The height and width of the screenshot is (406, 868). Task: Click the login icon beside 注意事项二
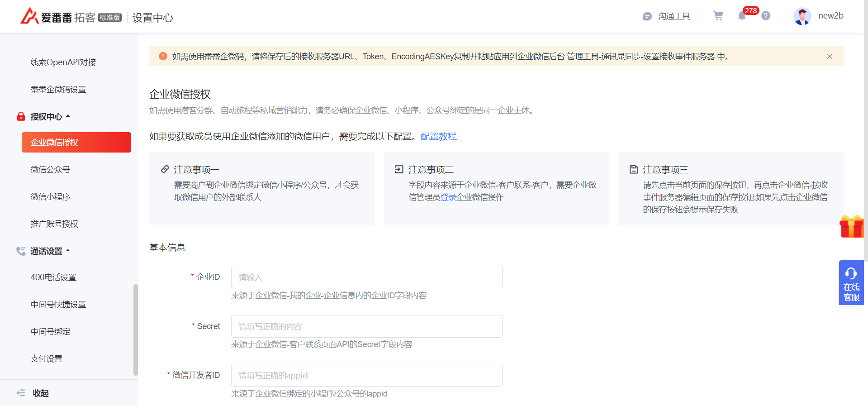tap(399, 169)
